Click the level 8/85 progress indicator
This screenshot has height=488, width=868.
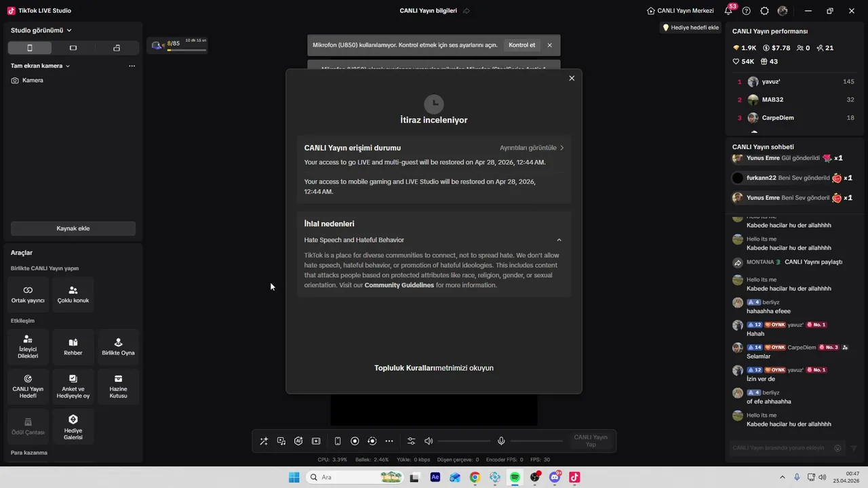click(178, 45)
